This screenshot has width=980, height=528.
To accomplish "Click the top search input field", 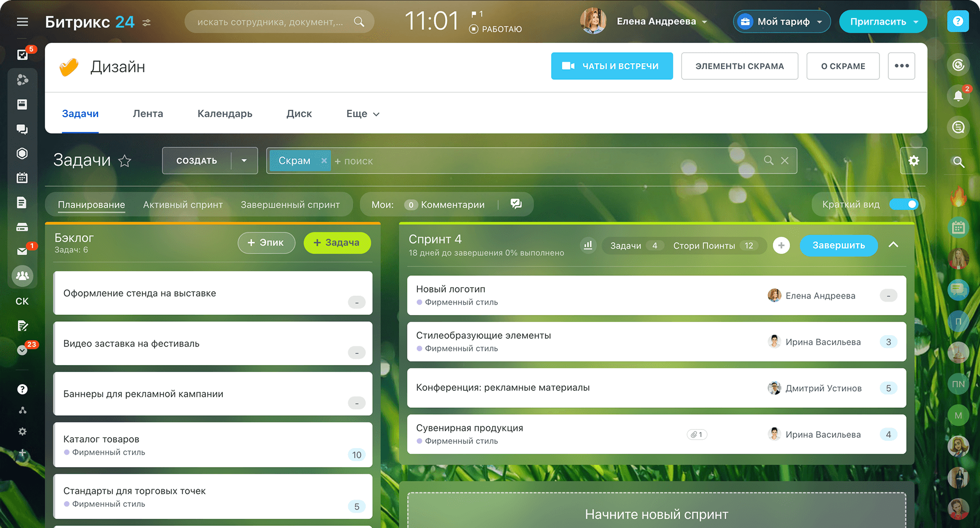I will (271, 22).
